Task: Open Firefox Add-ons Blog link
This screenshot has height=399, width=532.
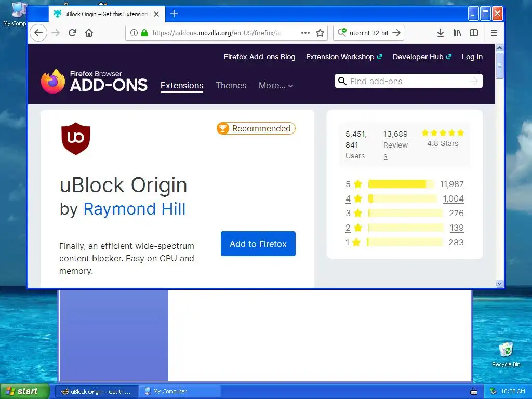Action: pyautogui.click(x=260, y=57)
